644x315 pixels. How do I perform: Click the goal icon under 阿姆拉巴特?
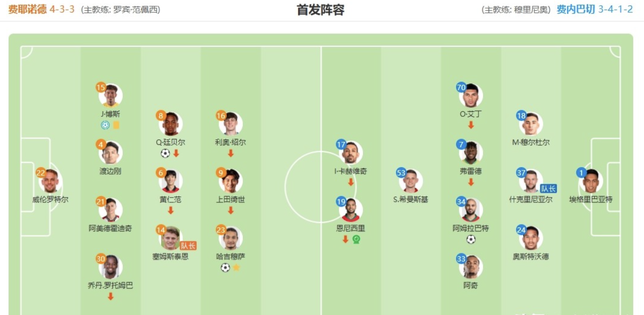[471, 239]
